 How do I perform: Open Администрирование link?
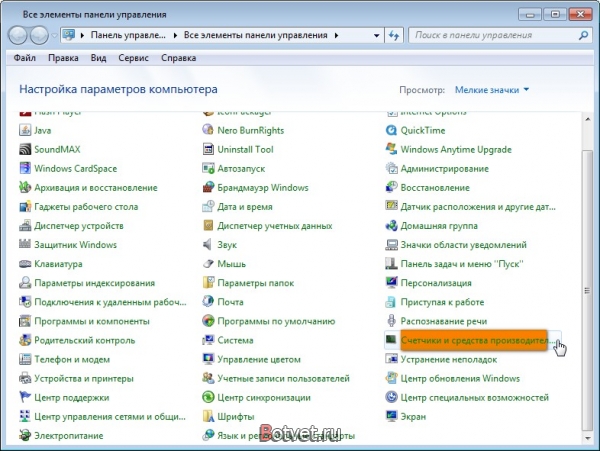[444, 168]
